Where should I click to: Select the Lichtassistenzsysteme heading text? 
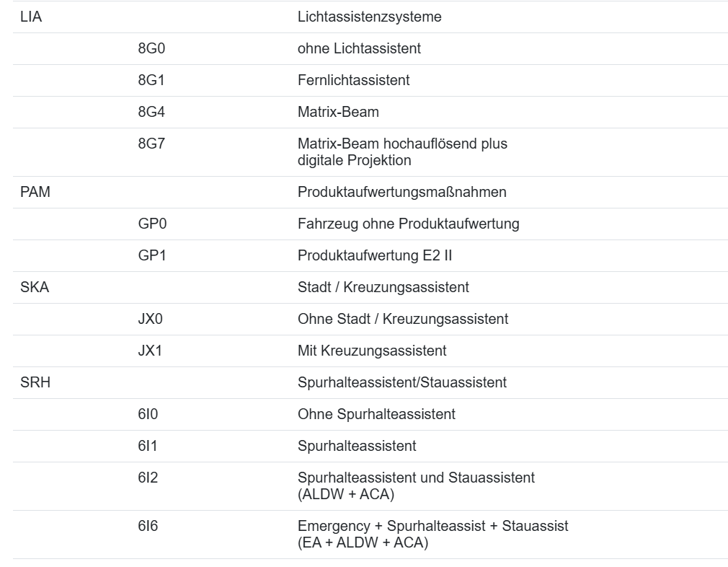369,17
